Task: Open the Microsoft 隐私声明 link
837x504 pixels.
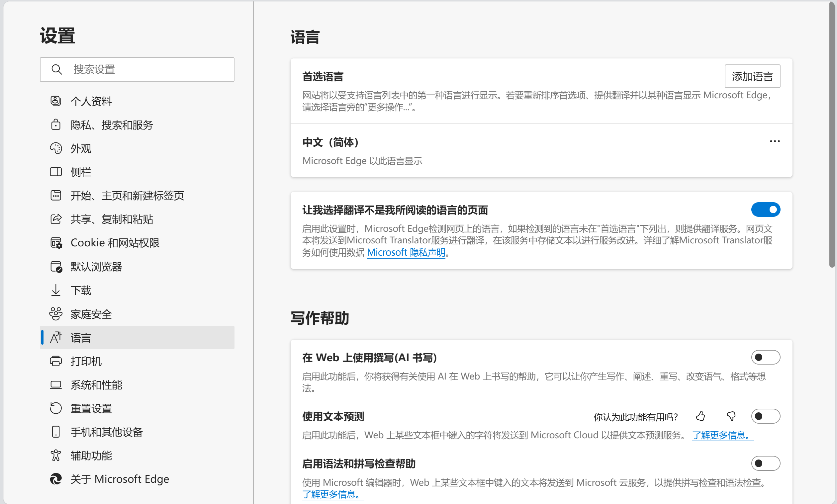Action: (406, 252)
